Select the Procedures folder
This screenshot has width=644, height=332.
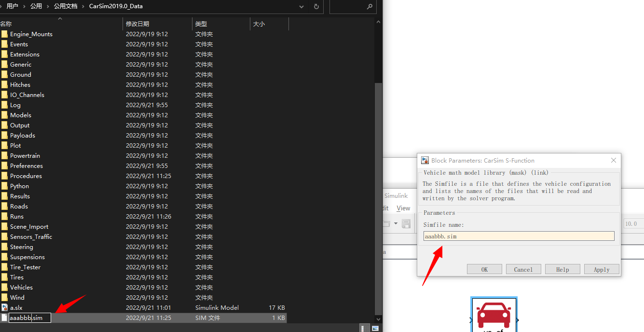click(x=26, y=176)
